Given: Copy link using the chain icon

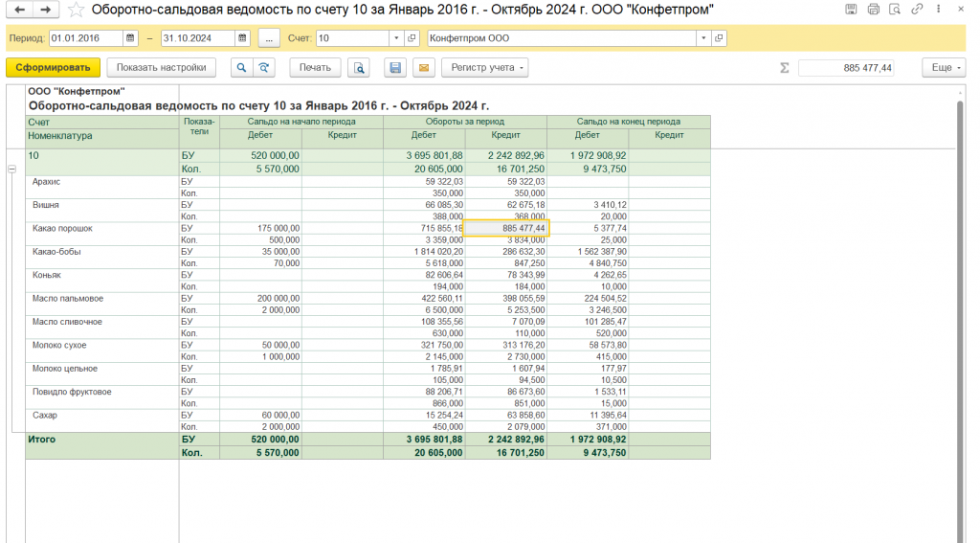Looking at the screenshot, I should tap(918, 10).
